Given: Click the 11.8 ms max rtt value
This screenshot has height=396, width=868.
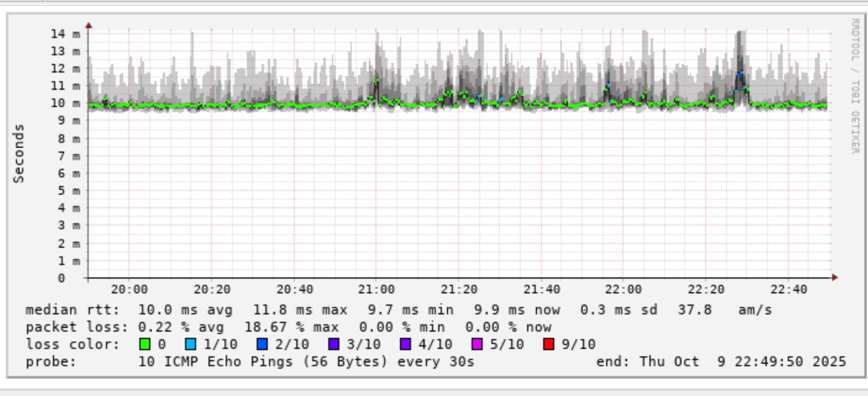Looking at the screenshot, I should (x=300, y=310).
